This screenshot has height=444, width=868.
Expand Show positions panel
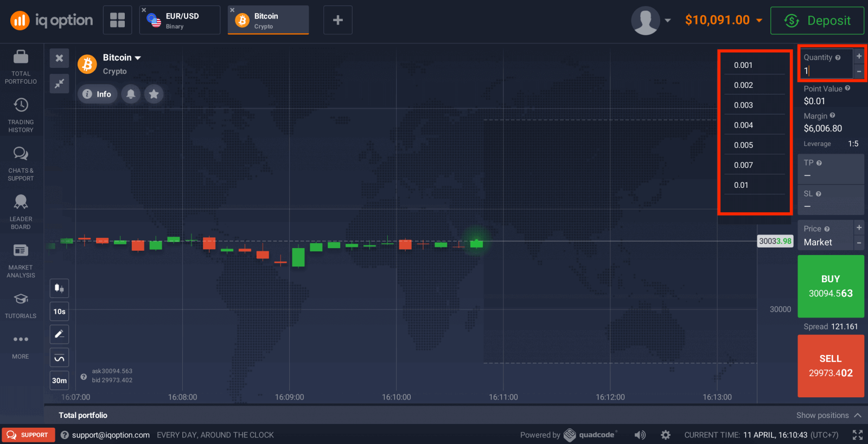pos(828,415)
